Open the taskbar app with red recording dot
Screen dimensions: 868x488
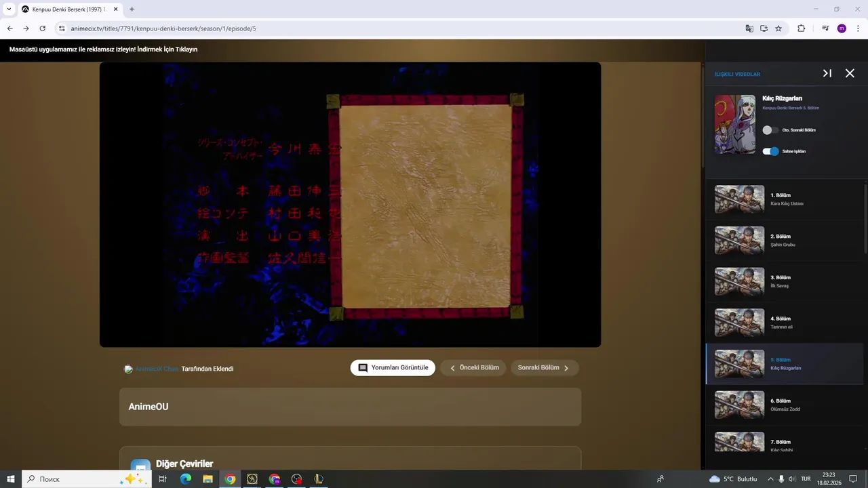296,479
